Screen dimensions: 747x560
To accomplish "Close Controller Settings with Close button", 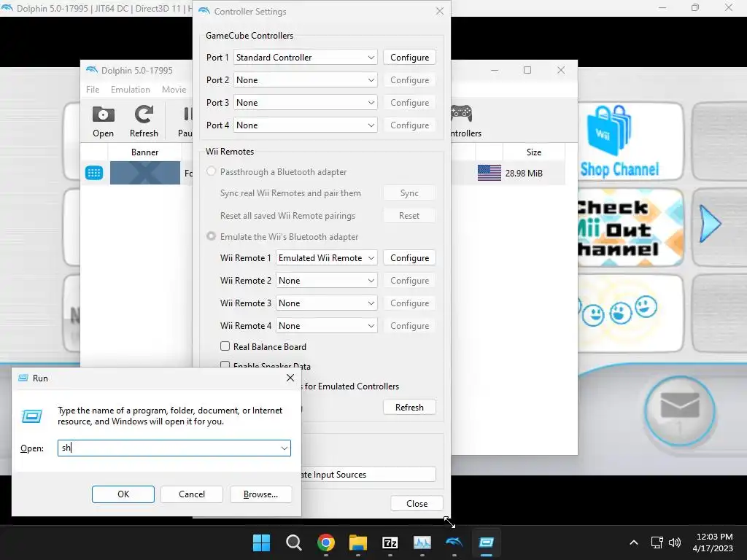I will (x=417, y=503).
